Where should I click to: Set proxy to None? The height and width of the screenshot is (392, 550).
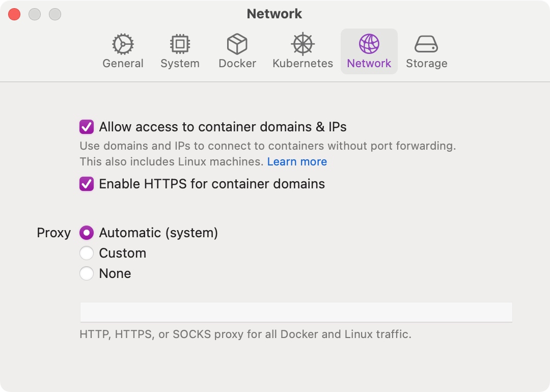(x=87, y=273)
